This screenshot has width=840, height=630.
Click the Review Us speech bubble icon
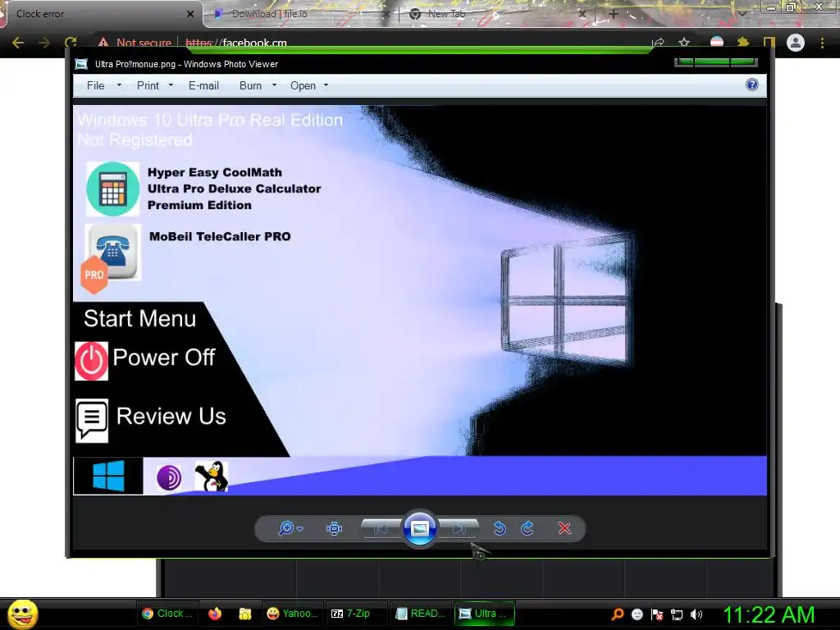pyautogui.click(x=92, y=421)
